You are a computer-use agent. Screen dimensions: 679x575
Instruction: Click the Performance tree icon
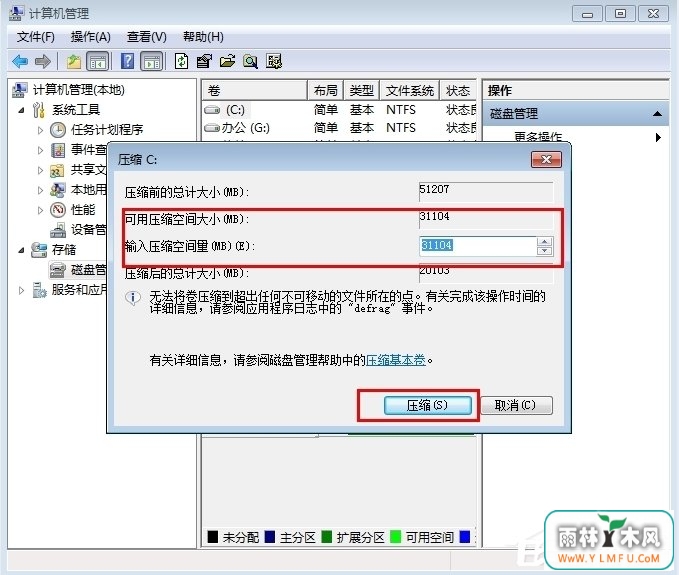coord(58,210)
